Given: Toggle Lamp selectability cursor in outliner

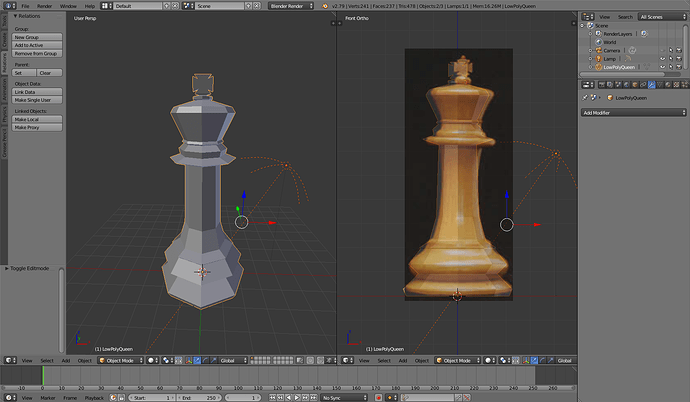Looking at the screenshot, I should 671,58.
